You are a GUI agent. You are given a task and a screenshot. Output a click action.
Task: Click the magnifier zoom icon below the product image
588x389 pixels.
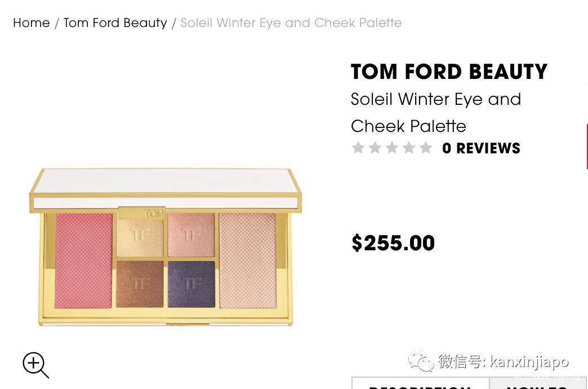pos(35,365)
